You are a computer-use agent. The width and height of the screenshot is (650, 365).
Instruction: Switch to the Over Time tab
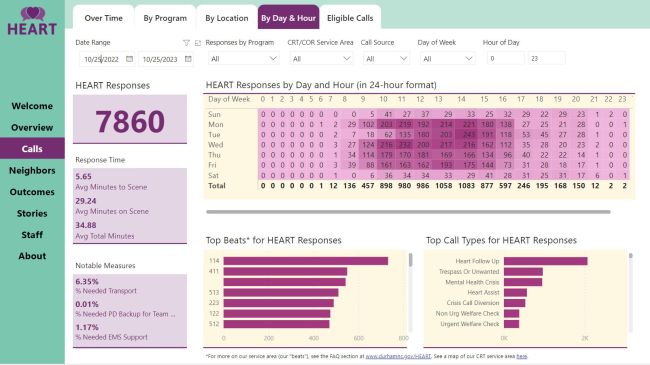pos(104,18)
